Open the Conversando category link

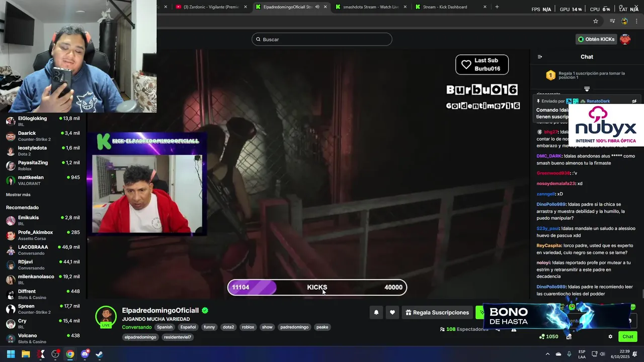point(137,327)
